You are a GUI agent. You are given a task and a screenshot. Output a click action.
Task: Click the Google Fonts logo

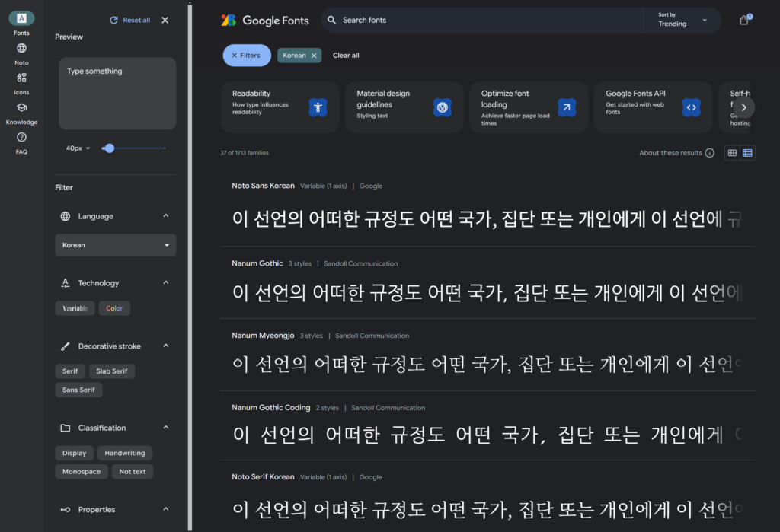tap(265, 21)
